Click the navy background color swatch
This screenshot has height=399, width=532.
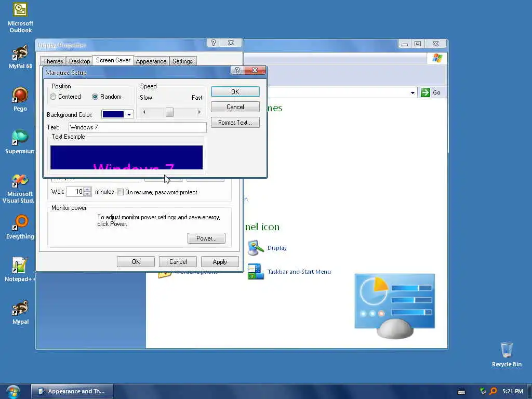click(113, 115)
